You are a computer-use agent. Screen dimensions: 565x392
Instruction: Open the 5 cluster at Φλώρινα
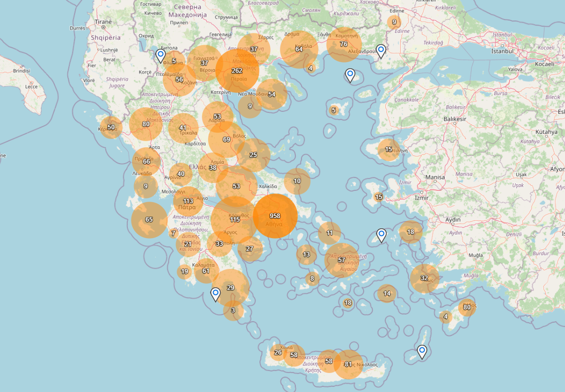point(174,61)
